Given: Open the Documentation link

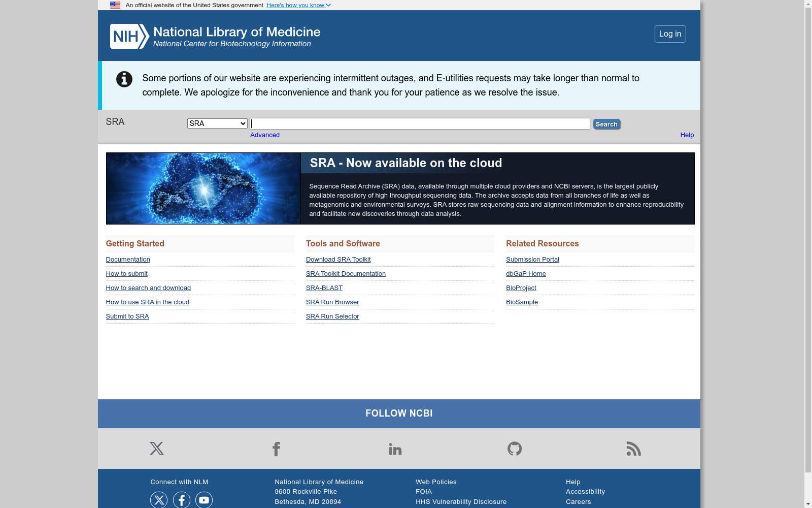Looking at the screenshot, I should tap(128, 260).
